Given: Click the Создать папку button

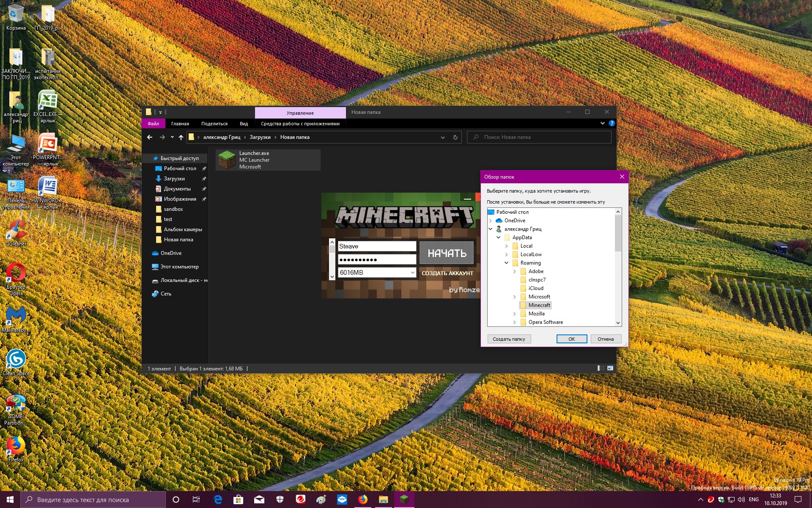Looking at the screenshot, I should (509, 339).
